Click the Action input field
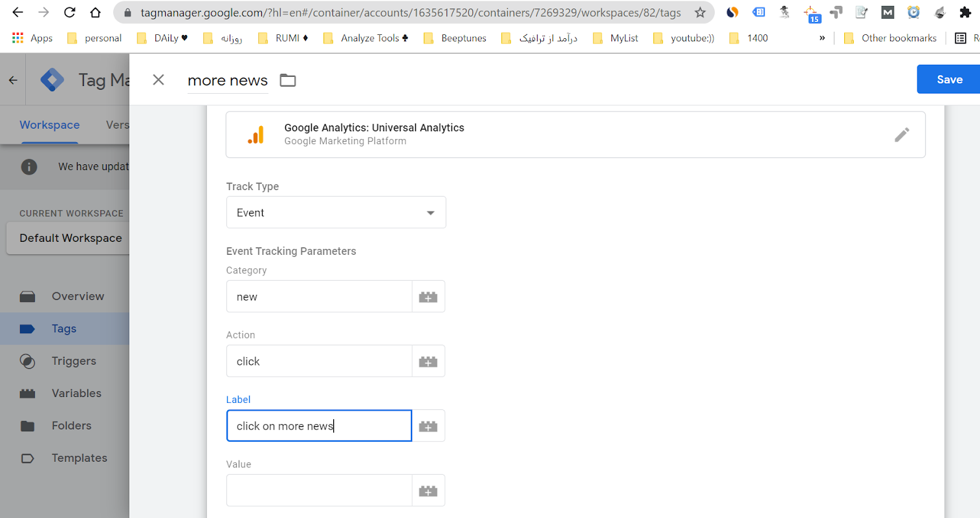Viewport: 980px width, 518px height. pos(319,362)
